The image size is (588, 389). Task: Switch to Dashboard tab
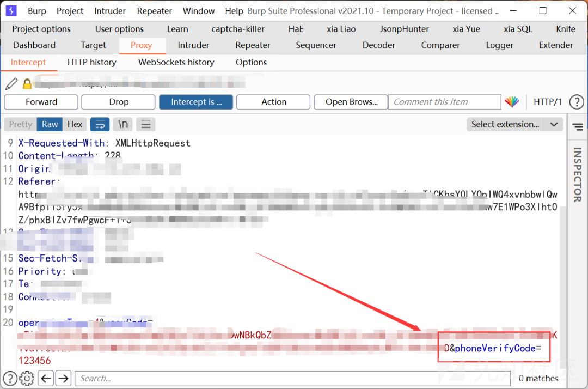pos(34,45)
